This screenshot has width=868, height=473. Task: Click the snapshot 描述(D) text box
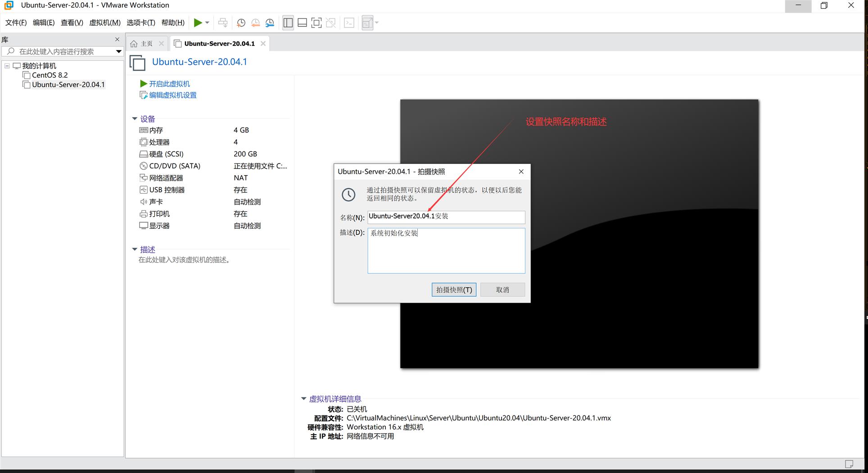pos(446,250)
